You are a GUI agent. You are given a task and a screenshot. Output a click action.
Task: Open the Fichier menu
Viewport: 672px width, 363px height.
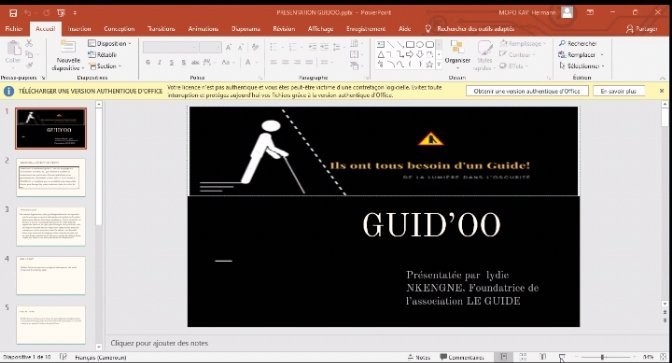click(x=14, y=29)
